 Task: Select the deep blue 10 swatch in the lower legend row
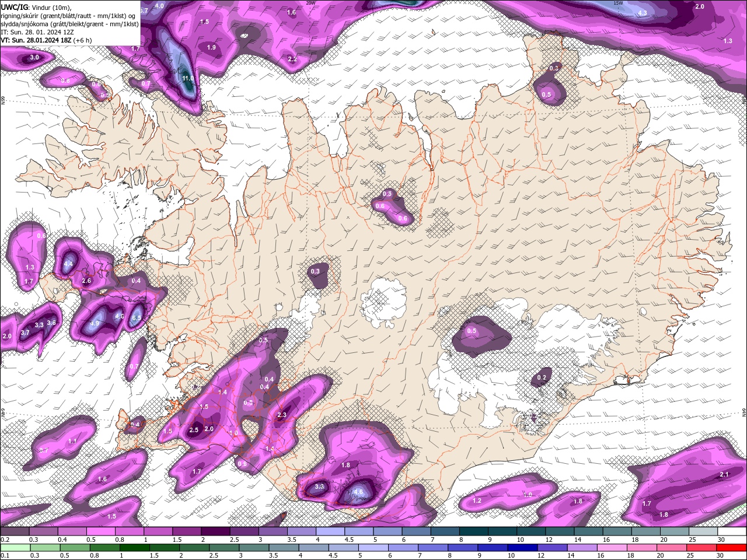522,547
